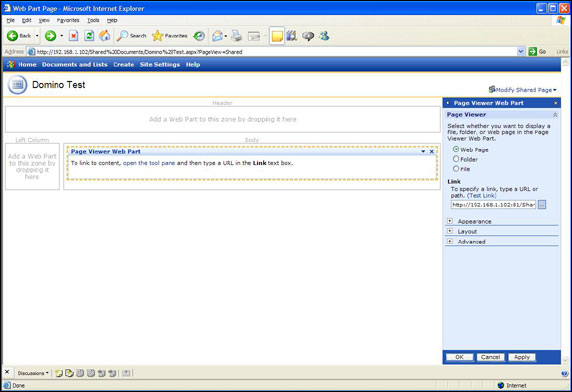Stop page loading with the red X icon

tap(73, 36)
